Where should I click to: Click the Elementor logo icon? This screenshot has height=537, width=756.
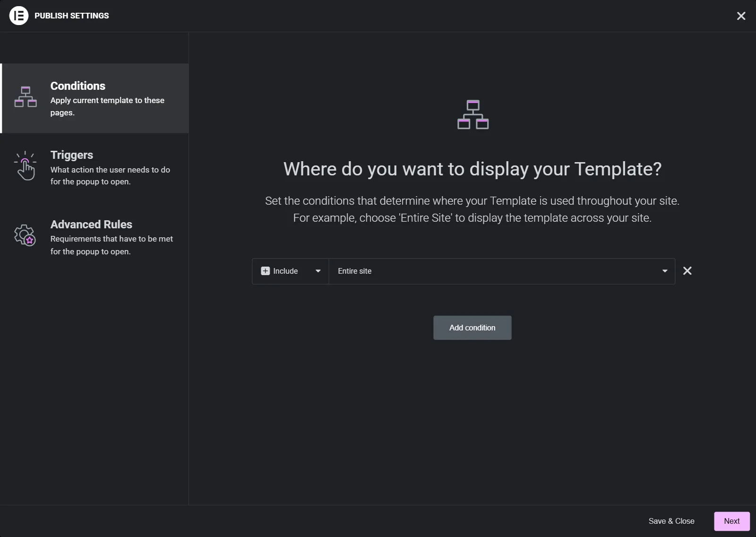click(19, 16)
